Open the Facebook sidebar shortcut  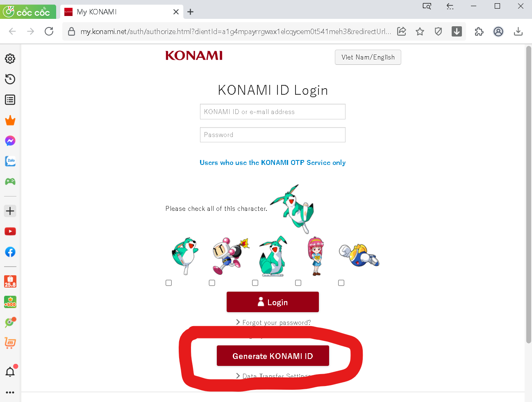click(x=10, y=252)
